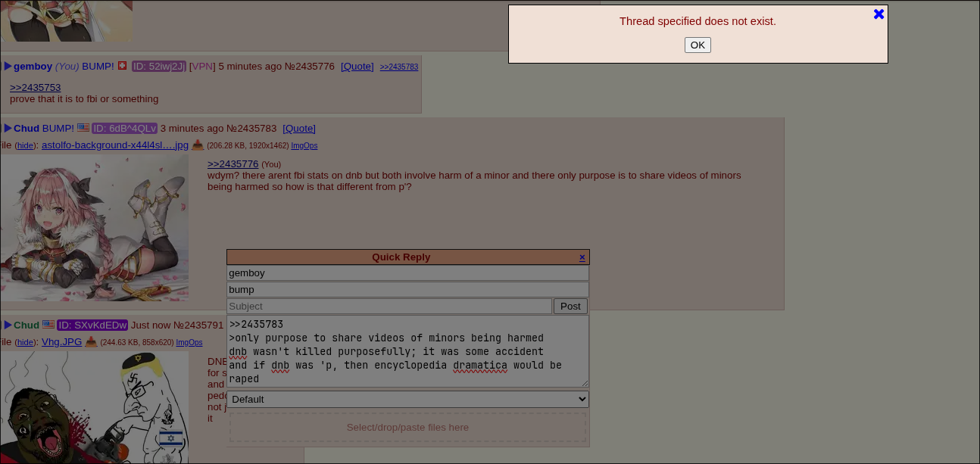Confirm the alert with the OK button
This screenshot has width=980, height=464.
[x=698, y=45]
